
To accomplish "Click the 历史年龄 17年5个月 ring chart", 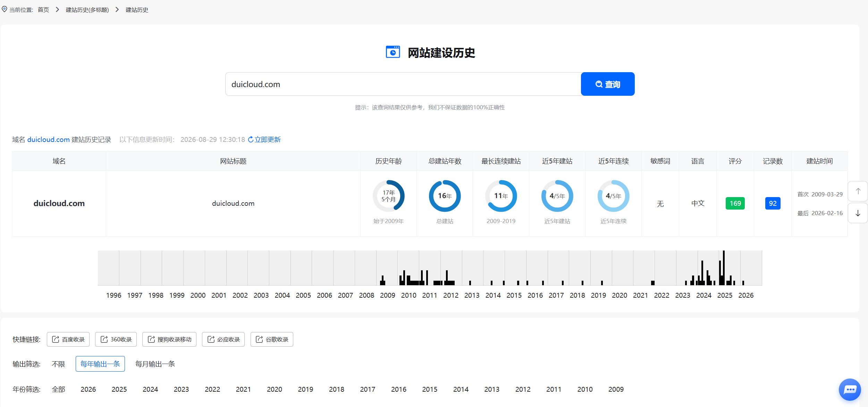I will (389, 196).
